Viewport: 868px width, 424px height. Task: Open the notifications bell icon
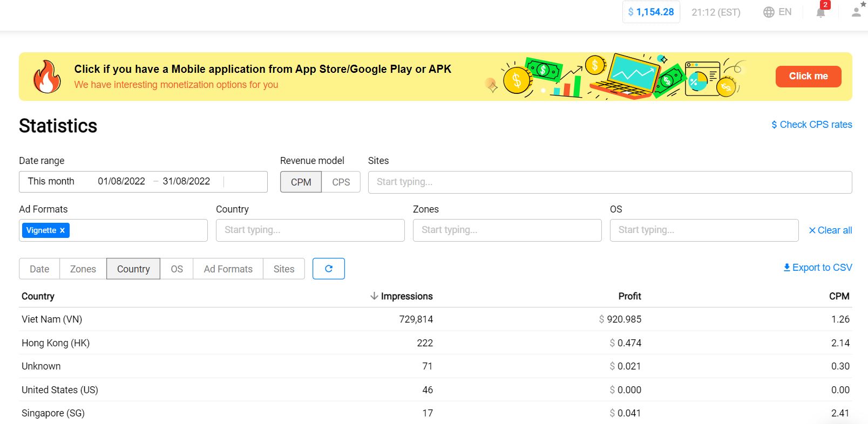[820, 12]
